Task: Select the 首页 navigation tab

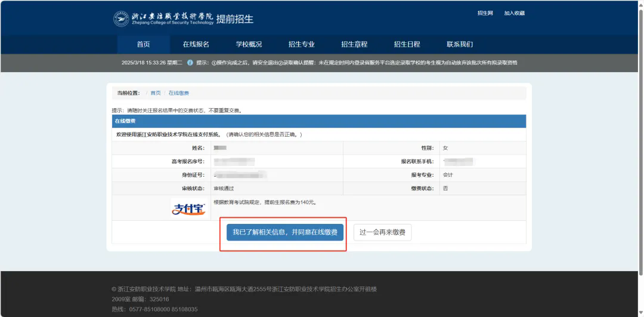Action: 143,44
